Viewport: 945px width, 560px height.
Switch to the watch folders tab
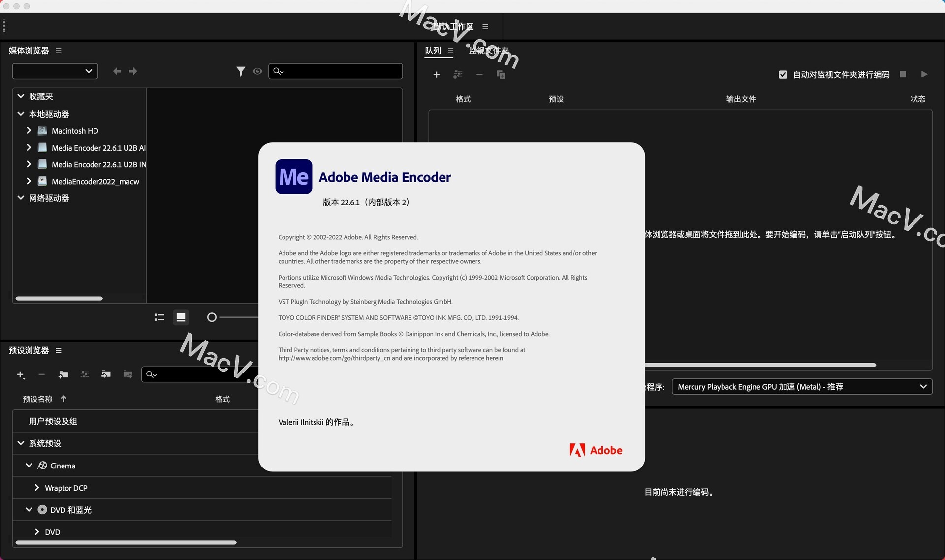tap(489, 51)
